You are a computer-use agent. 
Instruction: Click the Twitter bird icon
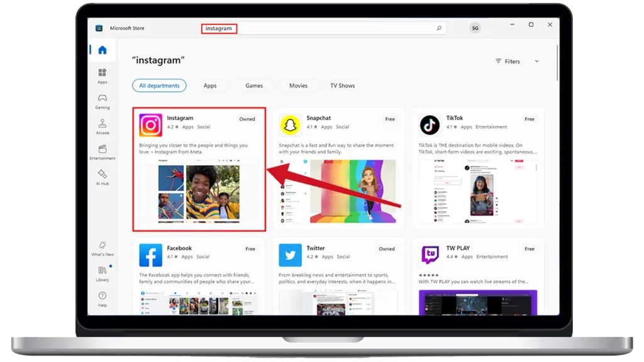(290, 255)
